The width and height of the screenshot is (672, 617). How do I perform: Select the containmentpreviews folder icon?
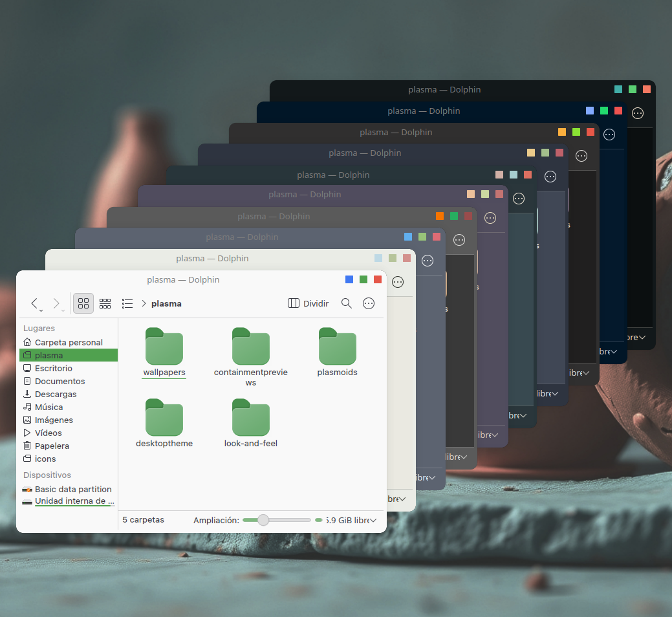click(251, 346)
